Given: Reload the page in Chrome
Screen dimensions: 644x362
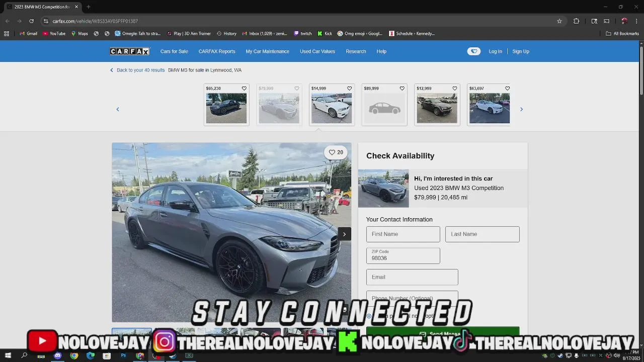Looking at the screenshot, I should 31,21.
